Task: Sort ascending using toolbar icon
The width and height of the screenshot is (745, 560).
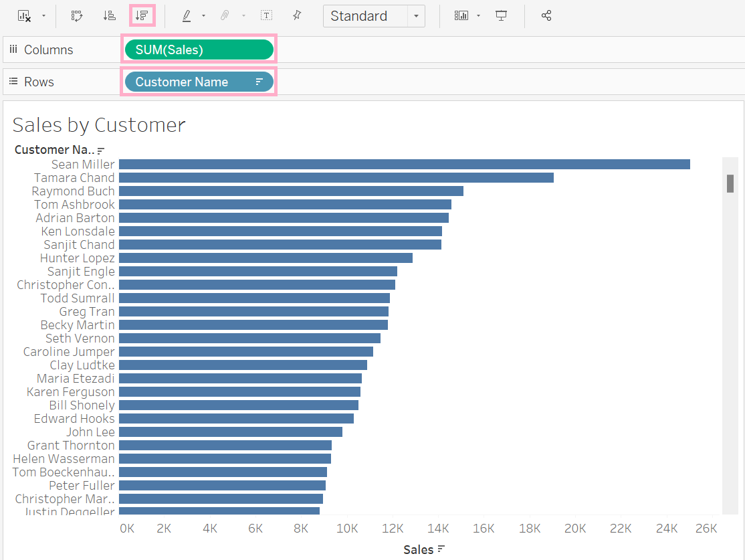Action: tap(109, 15)
